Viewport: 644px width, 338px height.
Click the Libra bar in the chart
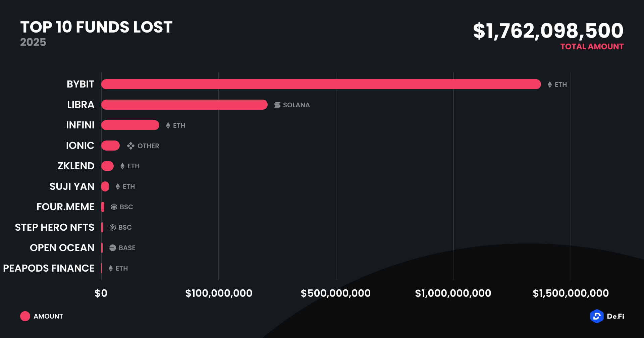tap(184, 105)
